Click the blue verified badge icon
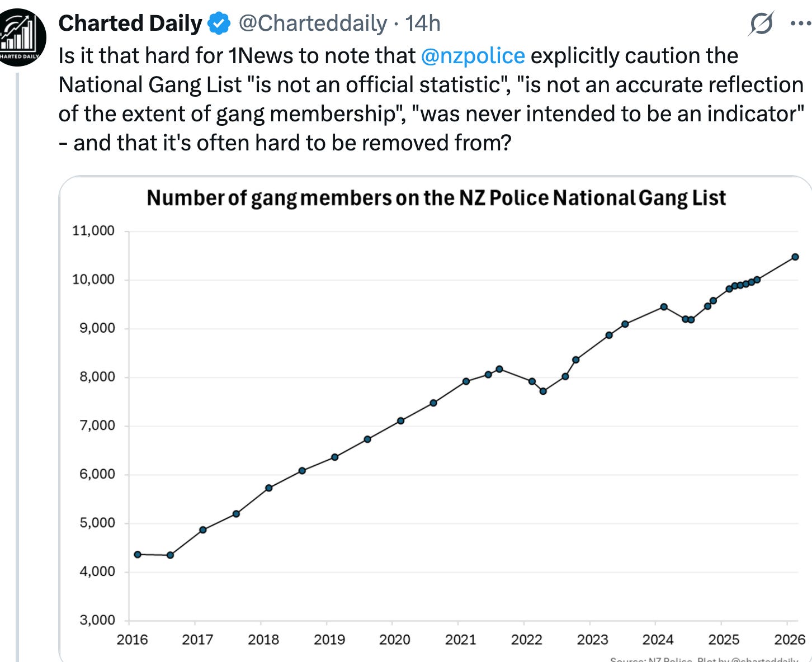The height and width of the screenshot is (662, 812). pyautogui.click(x=219, y=24)
